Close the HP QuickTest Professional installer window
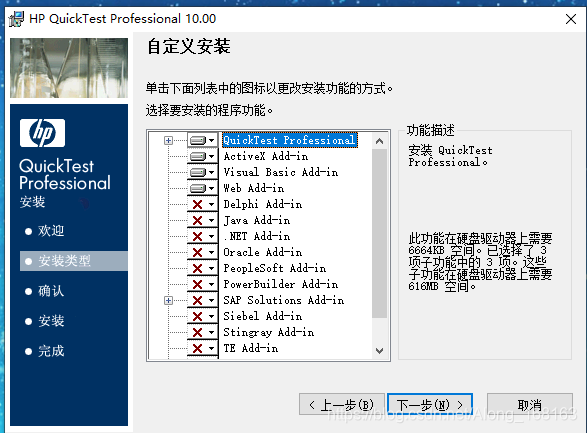 tap(571, 19)
